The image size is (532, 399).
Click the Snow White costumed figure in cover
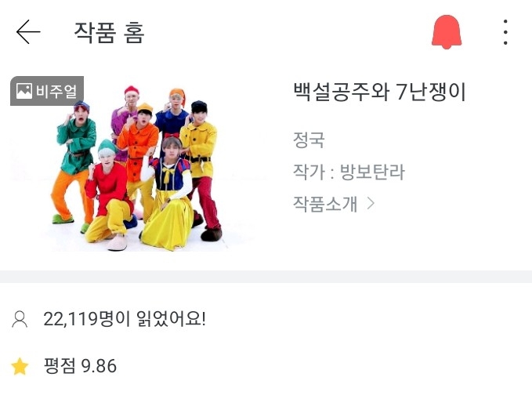(168, 194)
